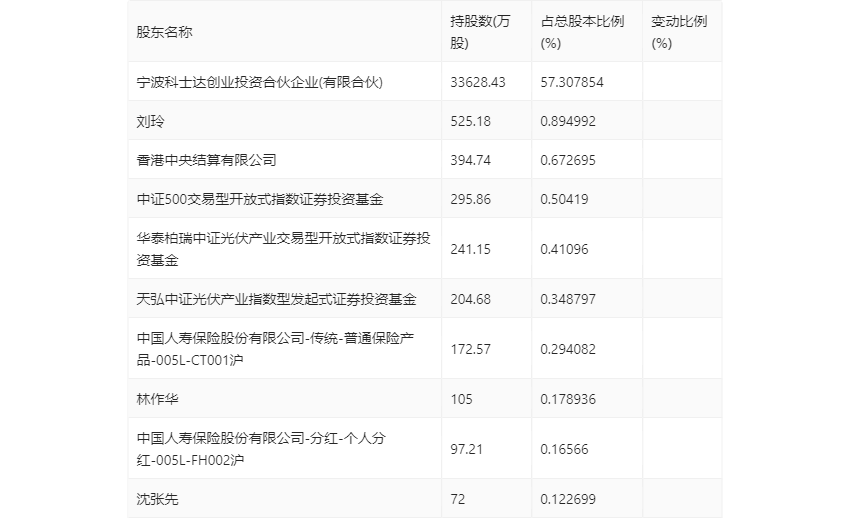Select the holding value 105

tap(461, 399)
